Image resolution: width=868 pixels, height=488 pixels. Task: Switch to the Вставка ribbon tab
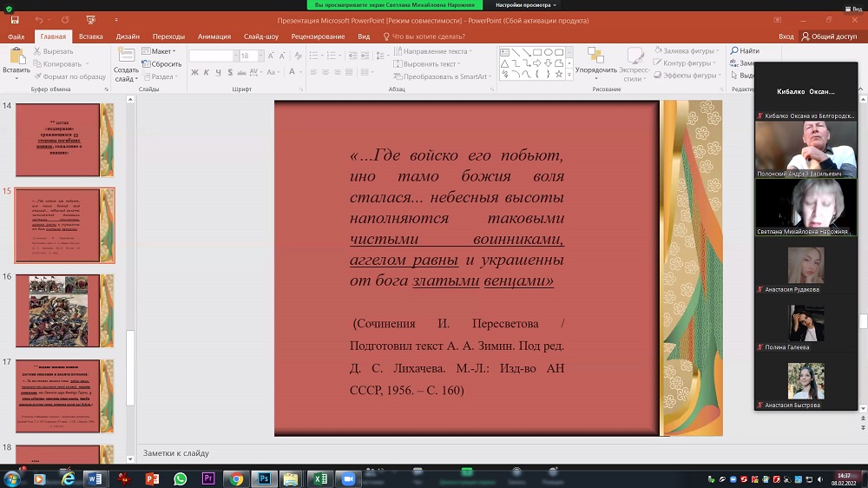(x=90, y=36)
